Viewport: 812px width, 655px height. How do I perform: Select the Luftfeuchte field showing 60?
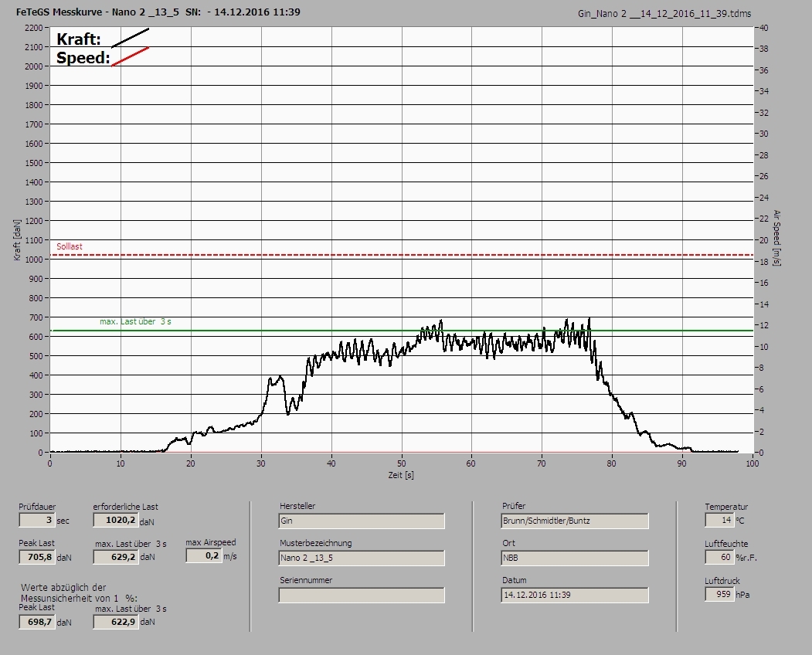pyautogui.click(x=719, y=557)
